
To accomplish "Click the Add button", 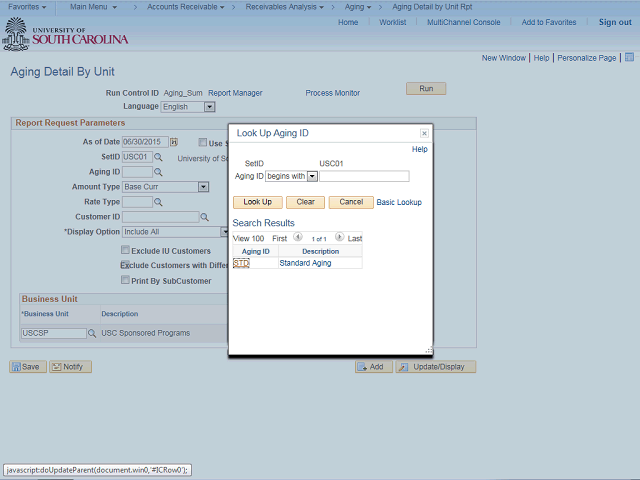I will pyautogui.click(x=373, y=367).
